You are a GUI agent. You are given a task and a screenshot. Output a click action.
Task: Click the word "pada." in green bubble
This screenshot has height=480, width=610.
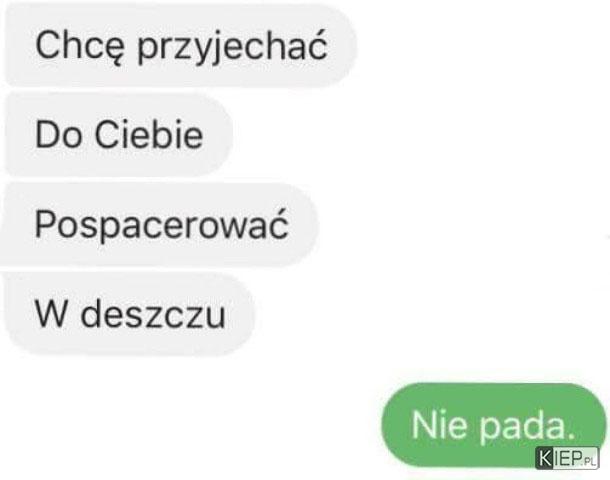coord(527,427)
